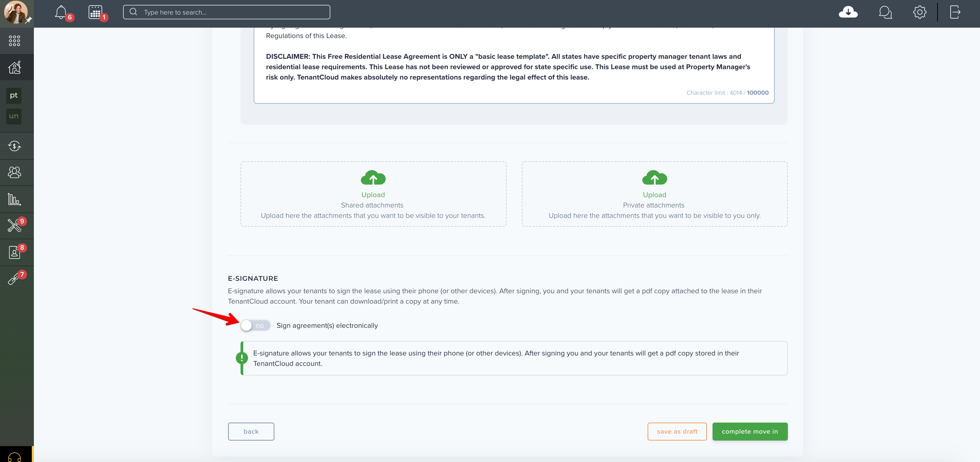Image resolution: width=980 pixels, height=462 pixels.
Task: Click the logout icon
Action: 955,12
